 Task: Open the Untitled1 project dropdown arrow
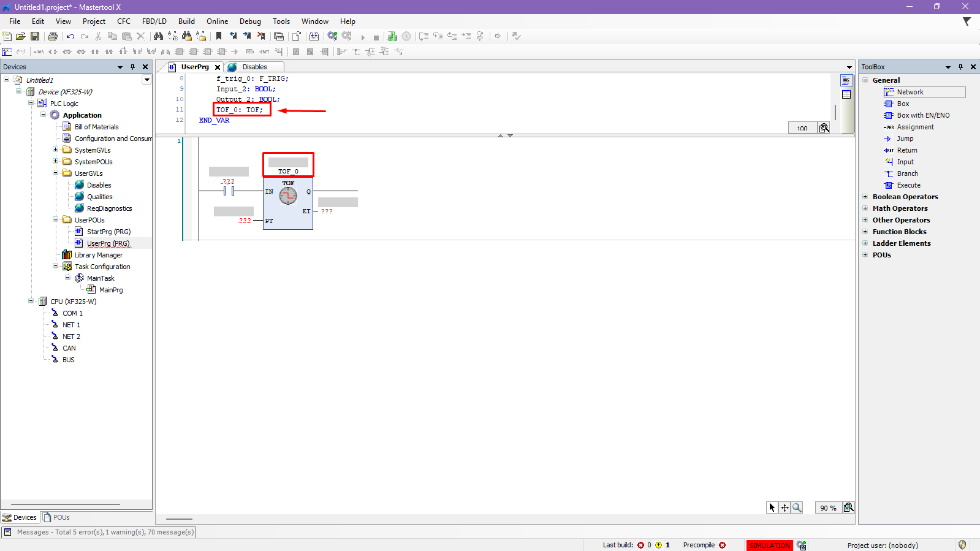click(146, 80)
